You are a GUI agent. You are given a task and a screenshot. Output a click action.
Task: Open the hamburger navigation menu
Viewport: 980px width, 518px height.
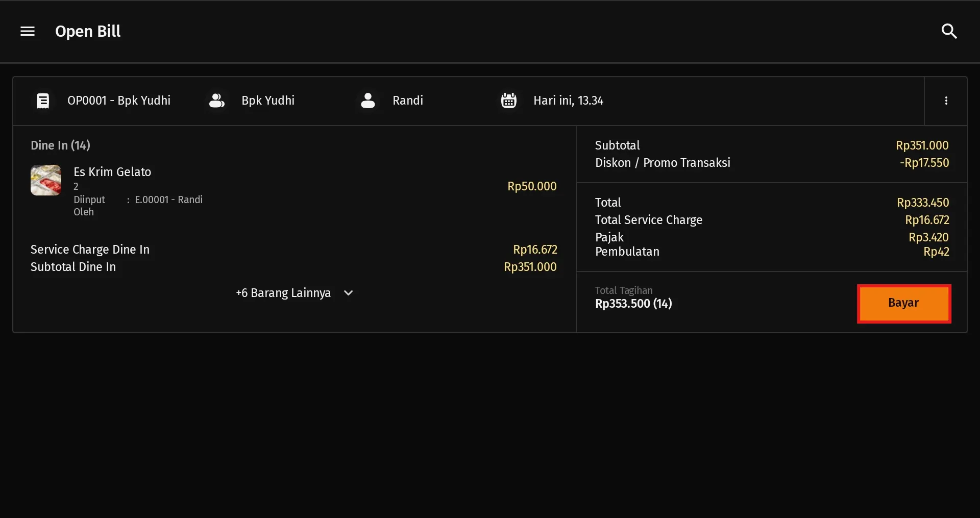pos(28,32)
